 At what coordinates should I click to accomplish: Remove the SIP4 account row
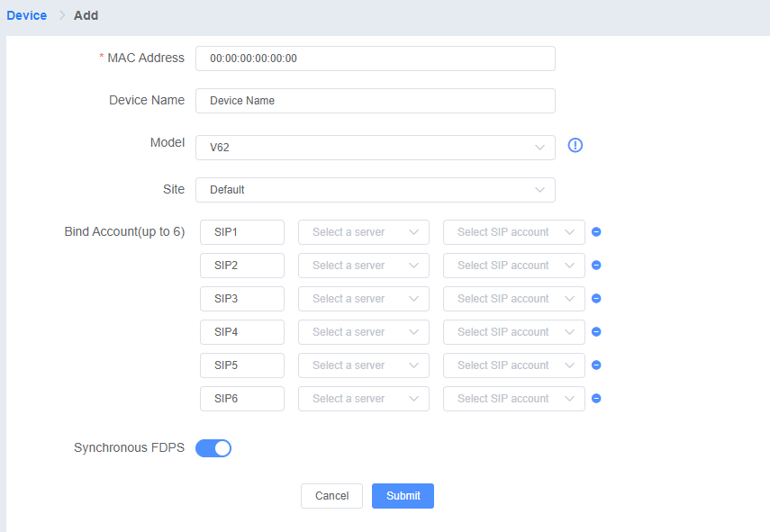596,332
